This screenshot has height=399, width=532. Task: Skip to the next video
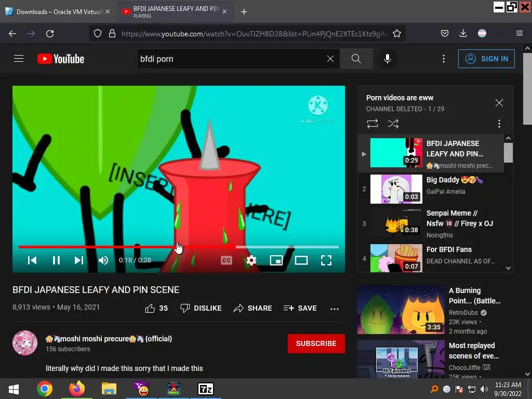click(x=79, y=260)
